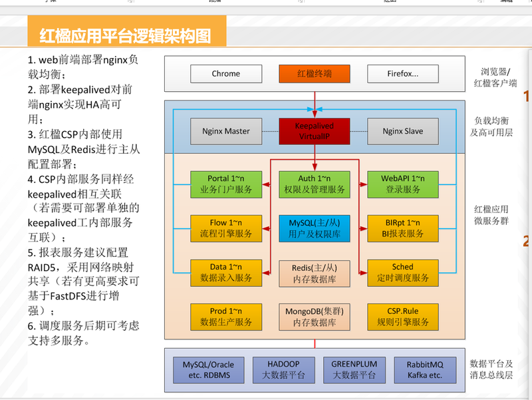The height and width of the screenshot is (400, 532).
Task: Select the red Keepalived VirtualIP box
Action: pos(315,131)
